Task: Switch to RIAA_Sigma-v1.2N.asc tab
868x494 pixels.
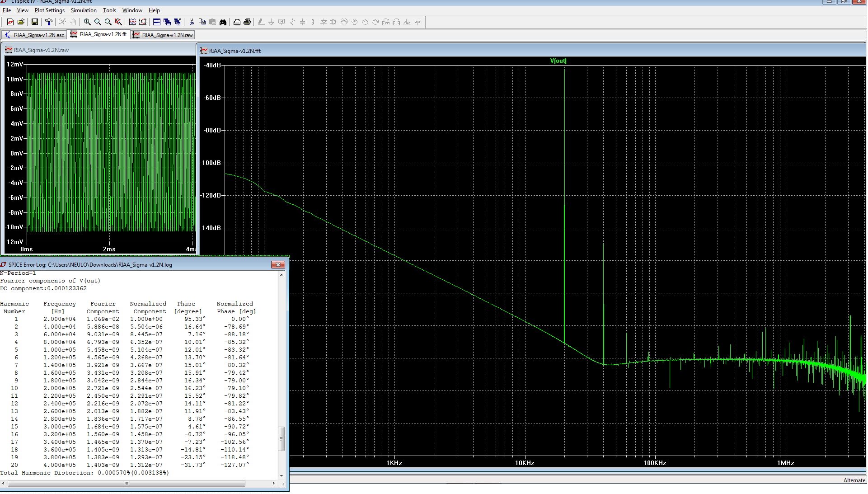Action: click(34, 35)
